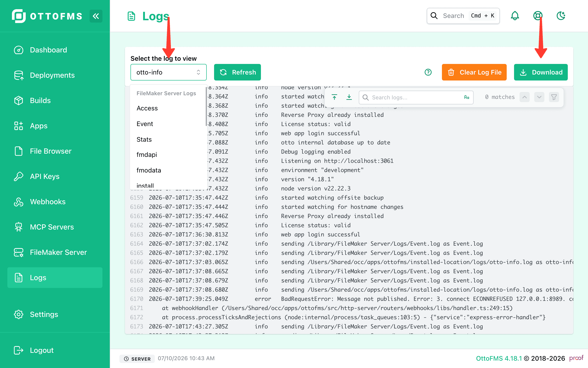The height and width of the screenshot is (368, 588).
Task: Click the Deployments database icon
Action: pyautogui.click(x=18, y=75)
